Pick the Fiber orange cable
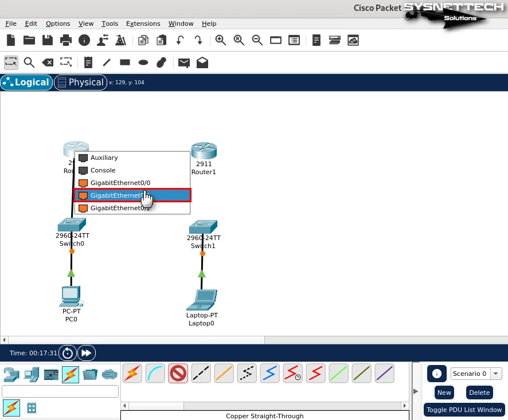 224,374
